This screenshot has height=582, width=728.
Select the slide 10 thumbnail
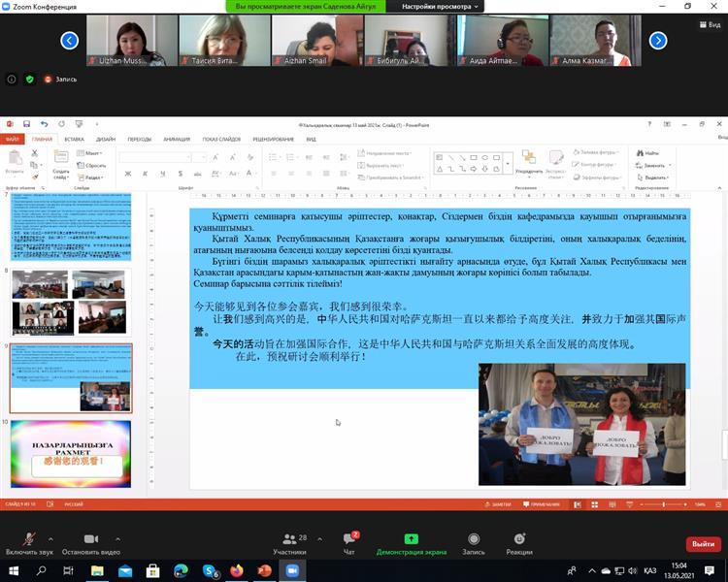[x=71, y=453]
